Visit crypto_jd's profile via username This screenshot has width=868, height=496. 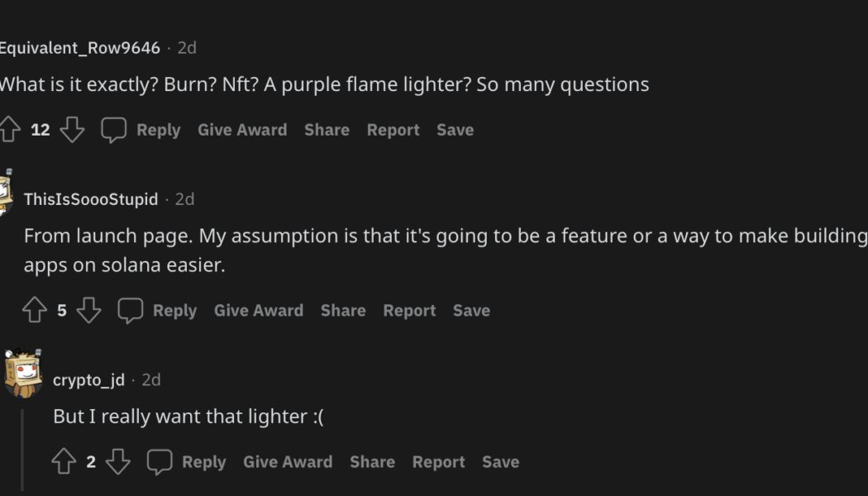click(88, 380)
